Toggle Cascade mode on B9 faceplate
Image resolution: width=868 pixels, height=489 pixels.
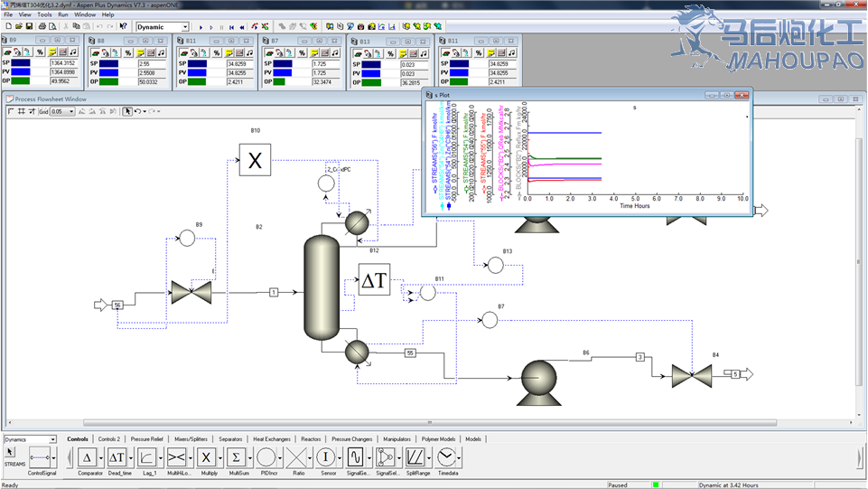26,52
